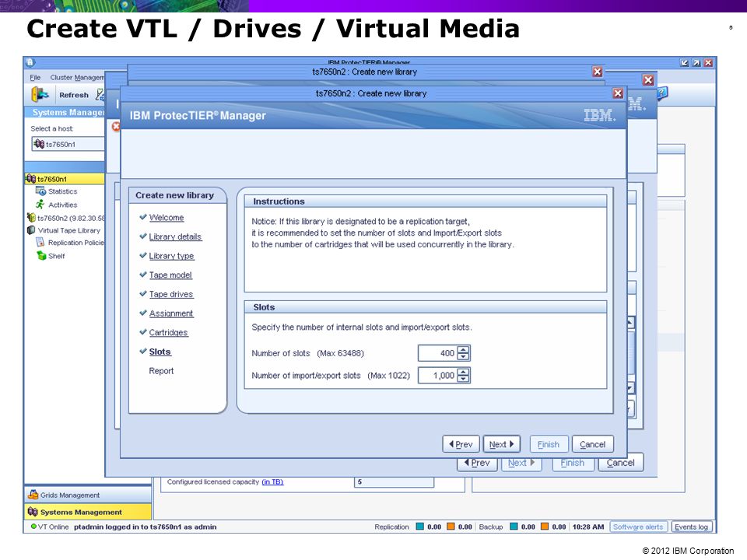Go to the Tape drives step
747x560 pixels.
[x=171, y=294]
